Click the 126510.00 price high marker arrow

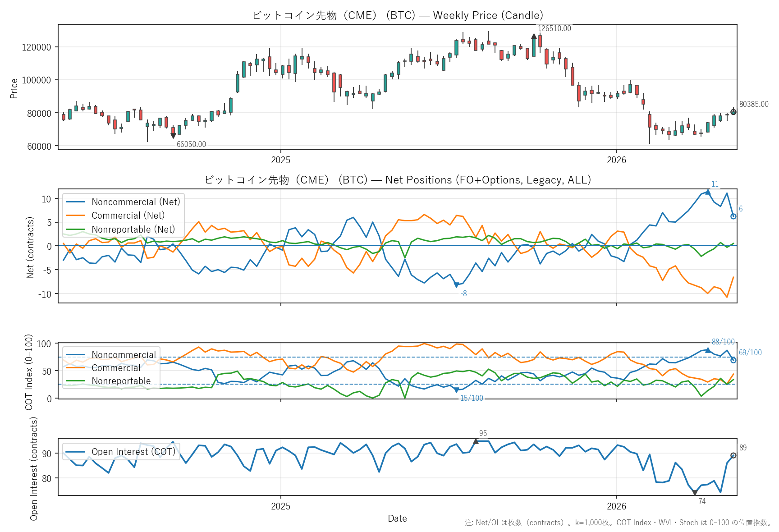(x=534, y=37)
